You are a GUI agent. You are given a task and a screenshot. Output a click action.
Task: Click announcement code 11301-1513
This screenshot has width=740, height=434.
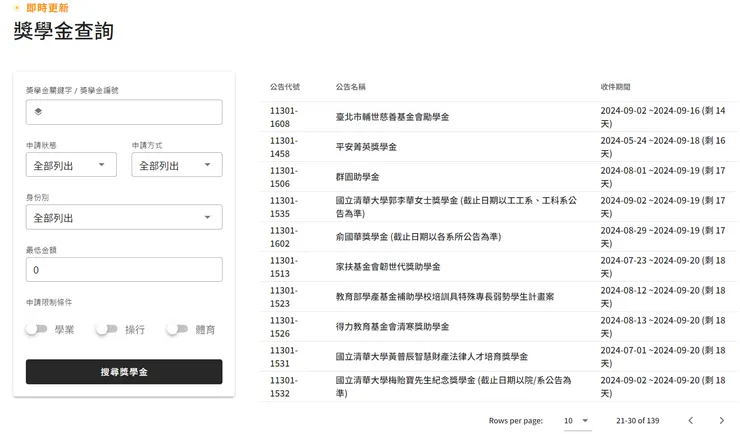(284, 267)
